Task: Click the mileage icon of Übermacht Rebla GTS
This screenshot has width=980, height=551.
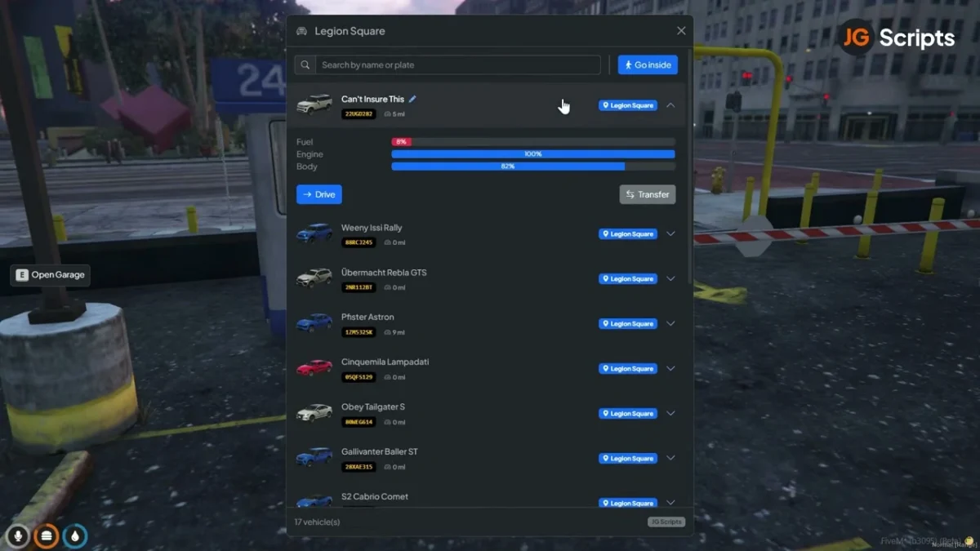Action: [x=388, y=287]
